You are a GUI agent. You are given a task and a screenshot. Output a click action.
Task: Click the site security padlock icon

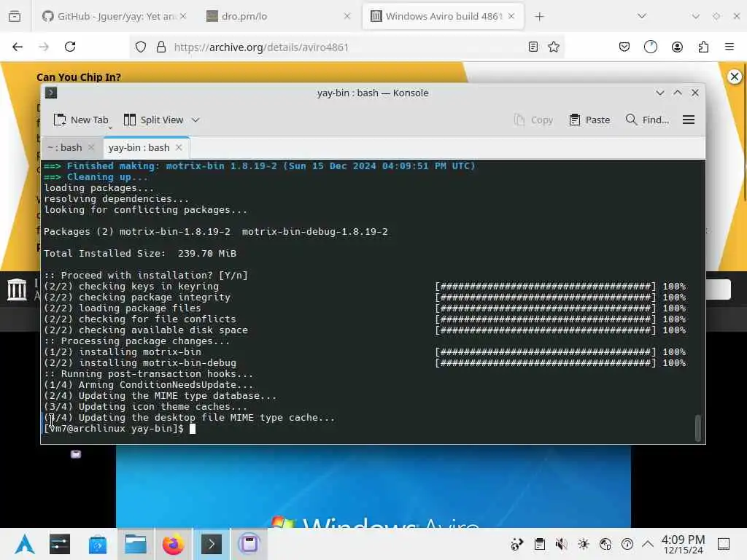[161, 47]
